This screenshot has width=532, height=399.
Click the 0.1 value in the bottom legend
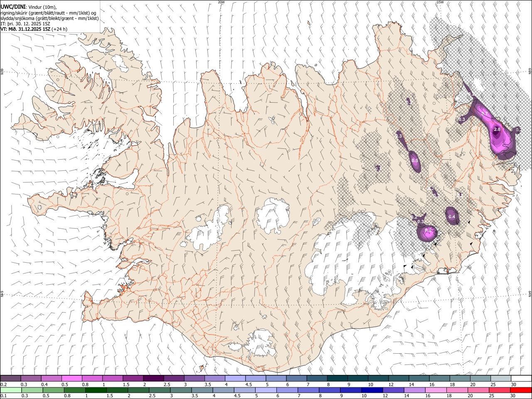[x=3, y=396]
